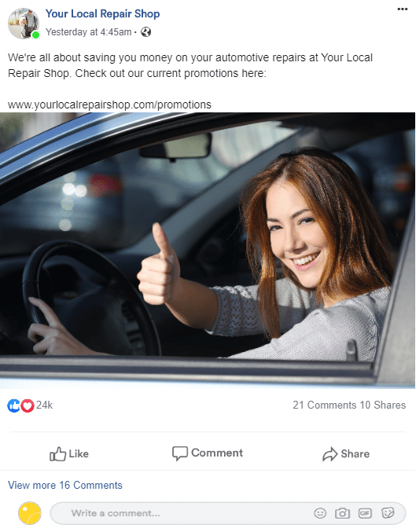The image size is (416, 532).
Task: Open the GIF picker in comment box
Action: click(365, 513)
